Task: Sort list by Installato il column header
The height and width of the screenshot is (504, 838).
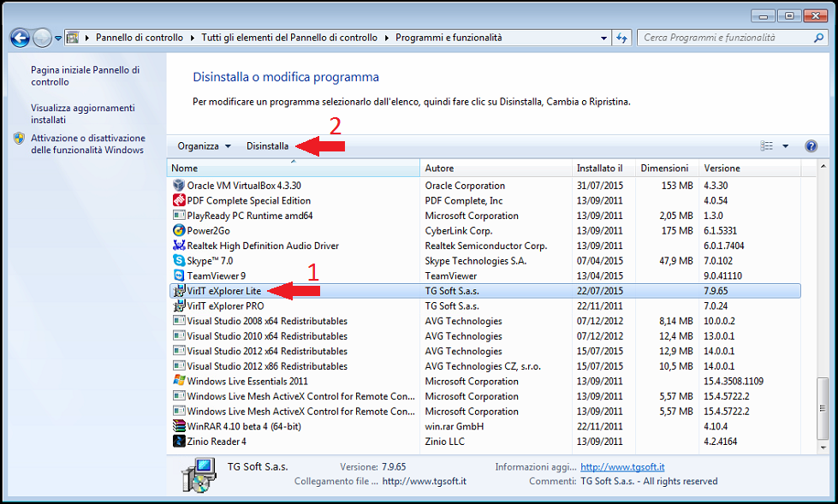Action: point(604,169)
